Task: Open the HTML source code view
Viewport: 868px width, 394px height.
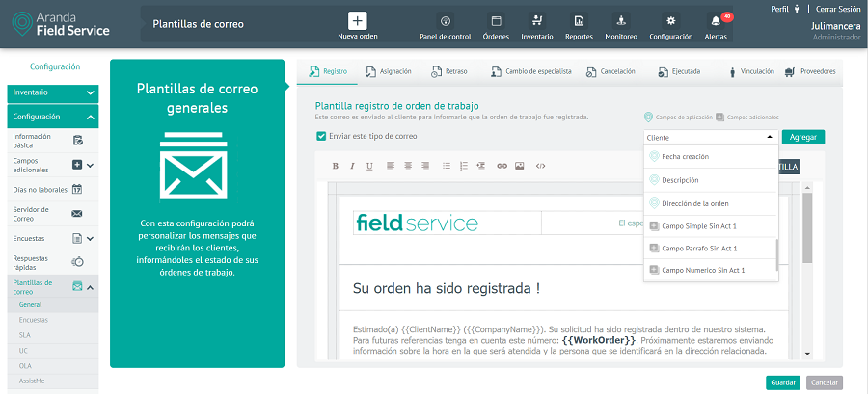Action: [x=541, y=166]
